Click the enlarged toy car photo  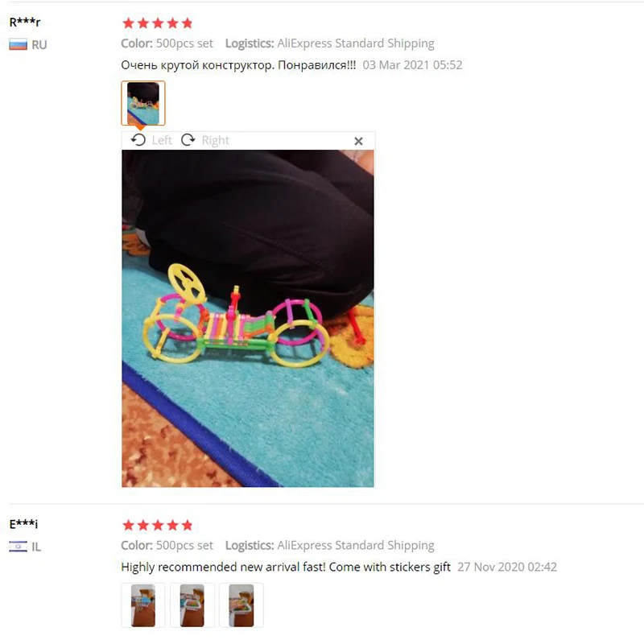click(x=248, y=318)
